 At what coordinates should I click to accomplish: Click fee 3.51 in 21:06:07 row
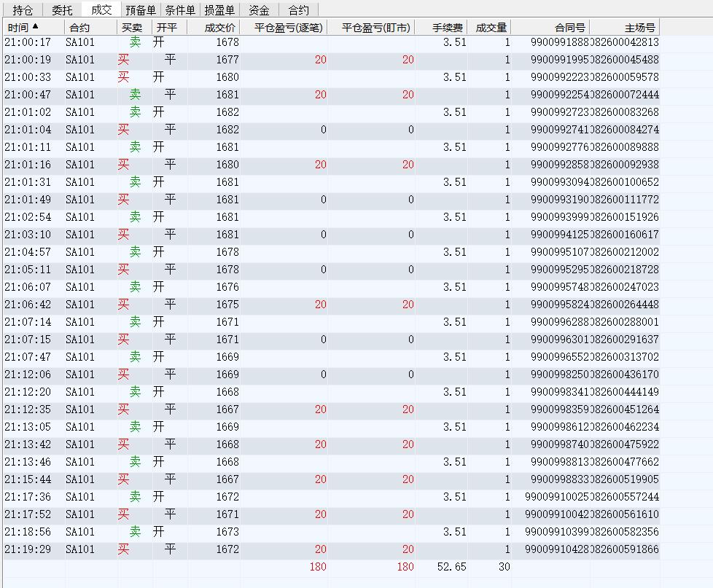coord(455,287)
